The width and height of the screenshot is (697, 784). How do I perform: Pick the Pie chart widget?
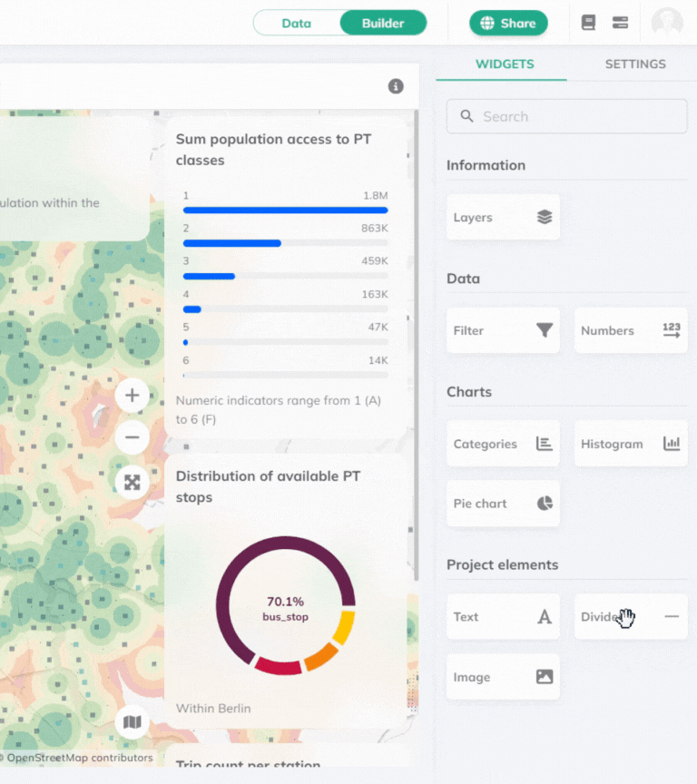pyautogui.click(x=503, y=504)
